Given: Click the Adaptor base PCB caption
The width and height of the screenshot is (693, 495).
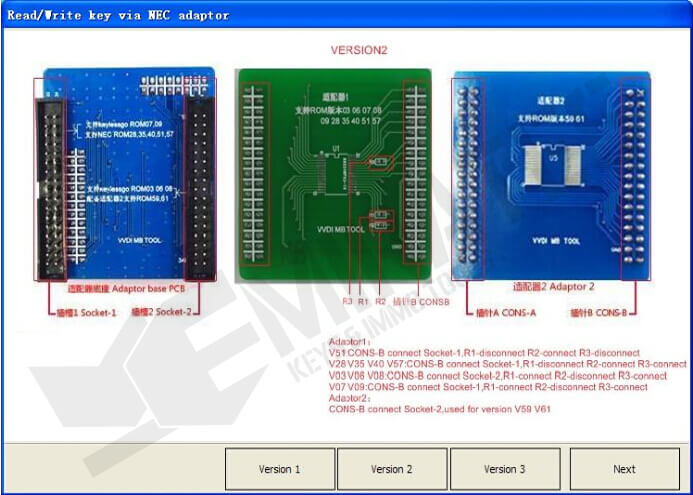Looking at the screenshot, I should click(x=126, y=289).
